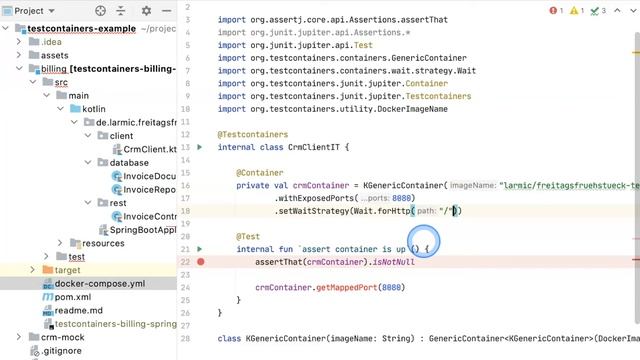Expand the .idea folder
Viewport: 640px width, 360px height.
point(19,42)
